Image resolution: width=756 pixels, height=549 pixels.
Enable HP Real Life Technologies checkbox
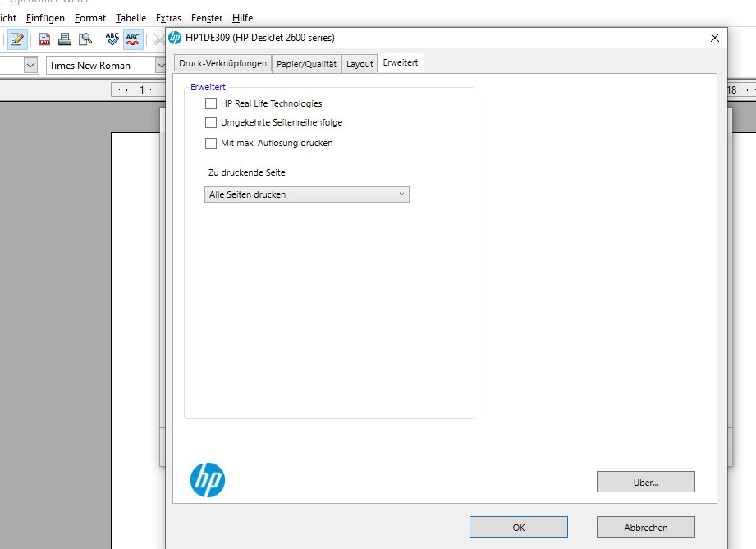211,103
